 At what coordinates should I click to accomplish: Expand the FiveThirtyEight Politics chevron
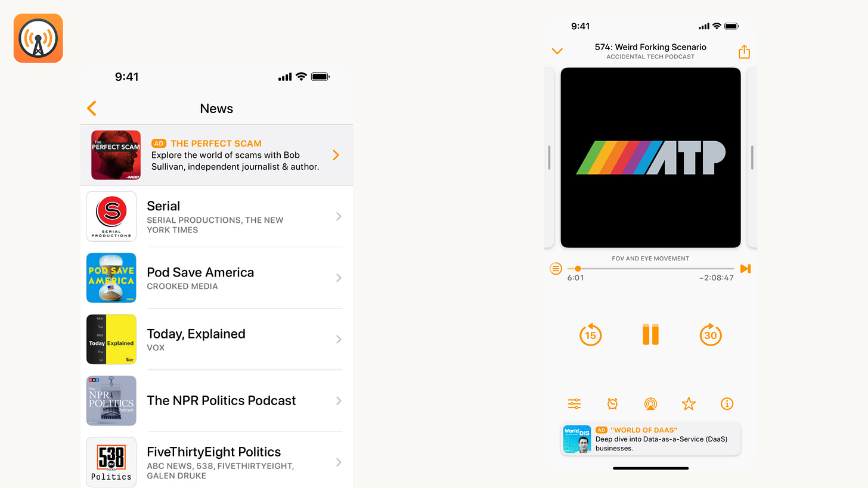(339, 462)
